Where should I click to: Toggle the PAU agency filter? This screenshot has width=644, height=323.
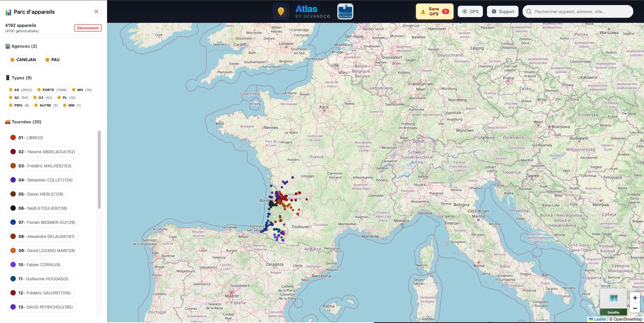point(52,60)
